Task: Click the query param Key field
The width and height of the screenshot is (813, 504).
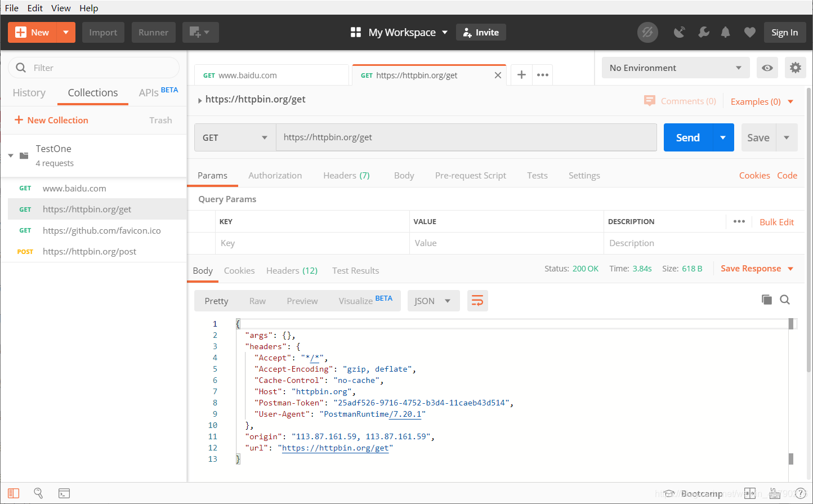Action: click(312, 243)
